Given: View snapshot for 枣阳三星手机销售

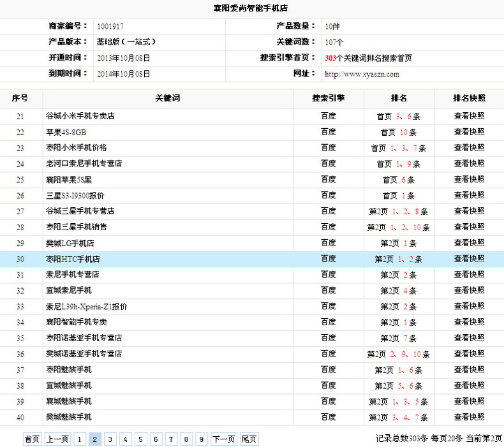Looking at the screenshot, I should tap(469, 227).
